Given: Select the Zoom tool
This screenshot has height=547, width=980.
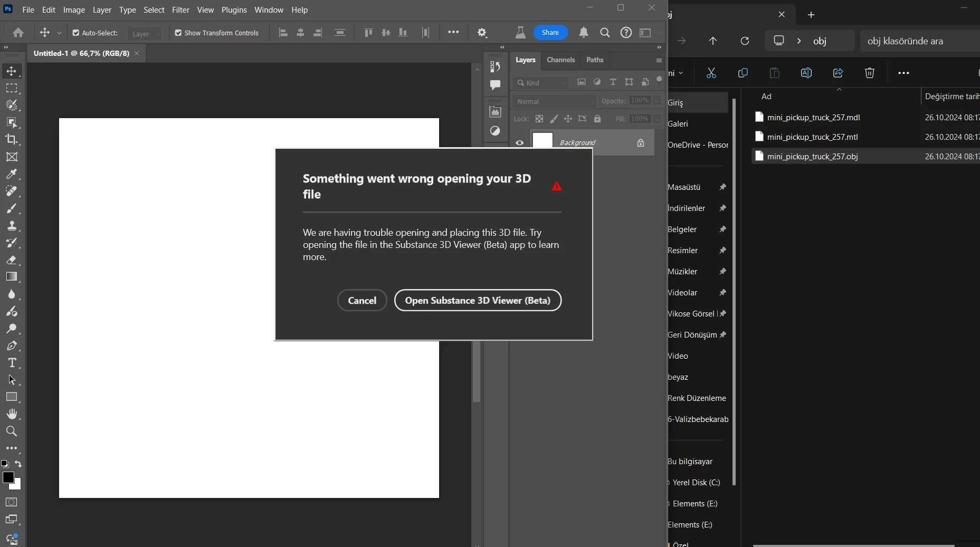Looking at the screenshot, I should coord(12,431).
